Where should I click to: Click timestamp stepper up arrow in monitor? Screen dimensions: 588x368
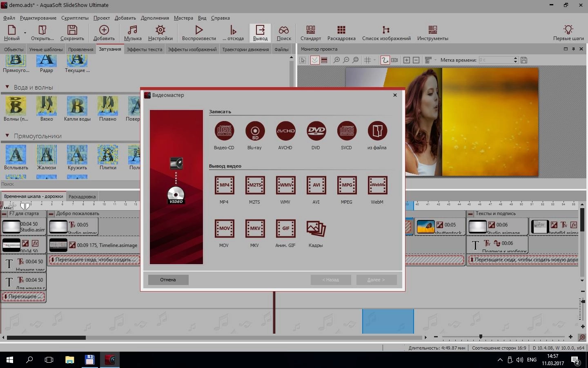[516, 58]
